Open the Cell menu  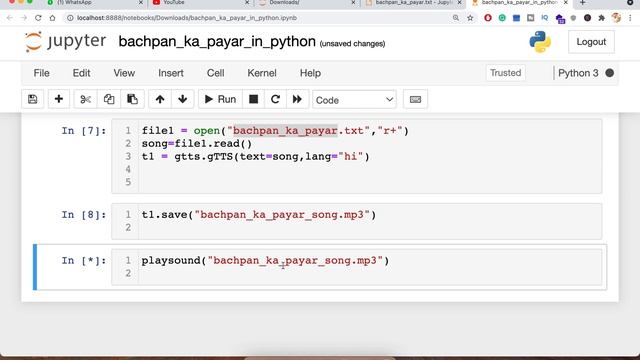(x=216, y=73)
